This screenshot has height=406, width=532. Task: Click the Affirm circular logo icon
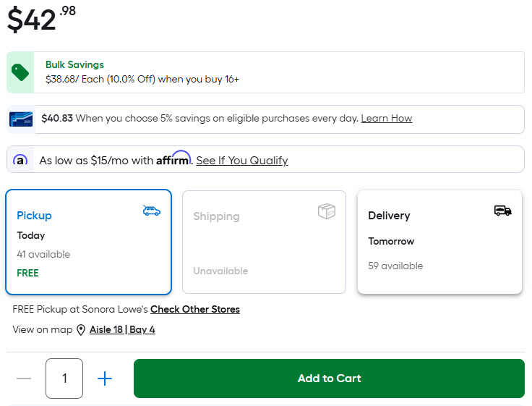21,161
